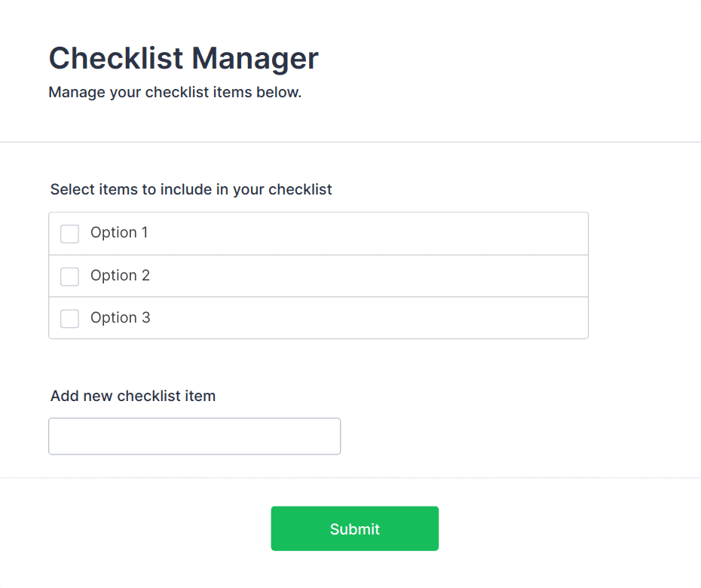The width and height of the screenshot is (701, 588).
Task: Tick the Option 2 checkbox
Action: click(69, 277)
